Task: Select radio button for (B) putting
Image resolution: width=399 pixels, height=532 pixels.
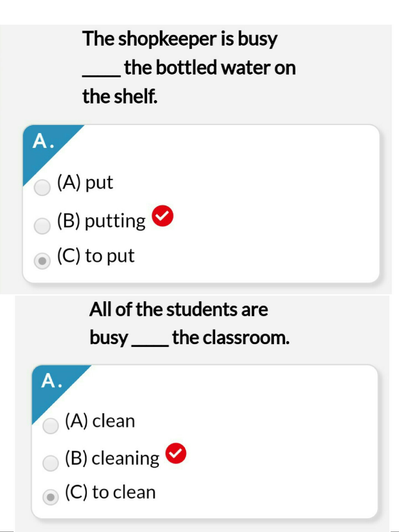Action: coord(42,226)
